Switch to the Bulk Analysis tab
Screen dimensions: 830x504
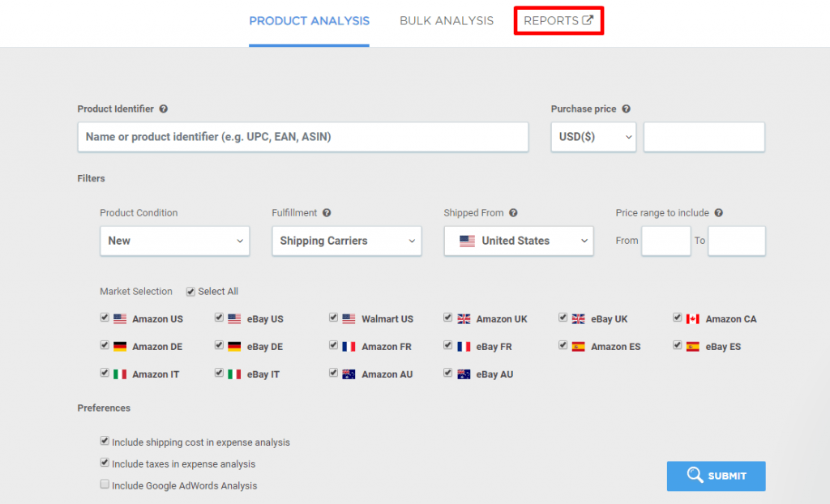pos(447,20)
